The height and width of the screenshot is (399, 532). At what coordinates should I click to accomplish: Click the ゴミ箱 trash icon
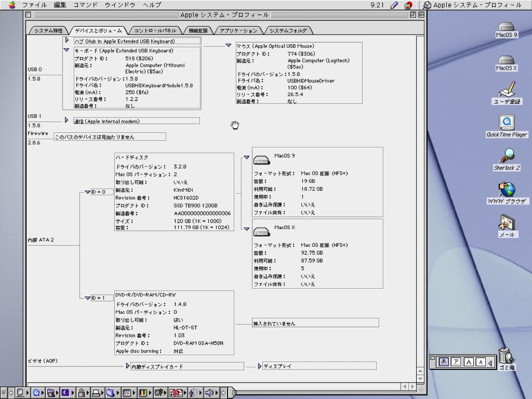(506, 355)
